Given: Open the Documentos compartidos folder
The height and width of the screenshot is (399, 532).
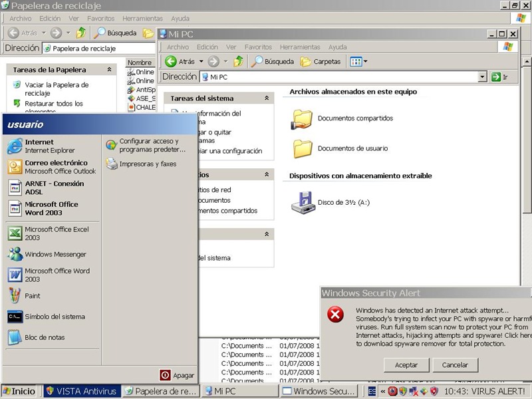Looking at the screenshot, I should (342, 119).
